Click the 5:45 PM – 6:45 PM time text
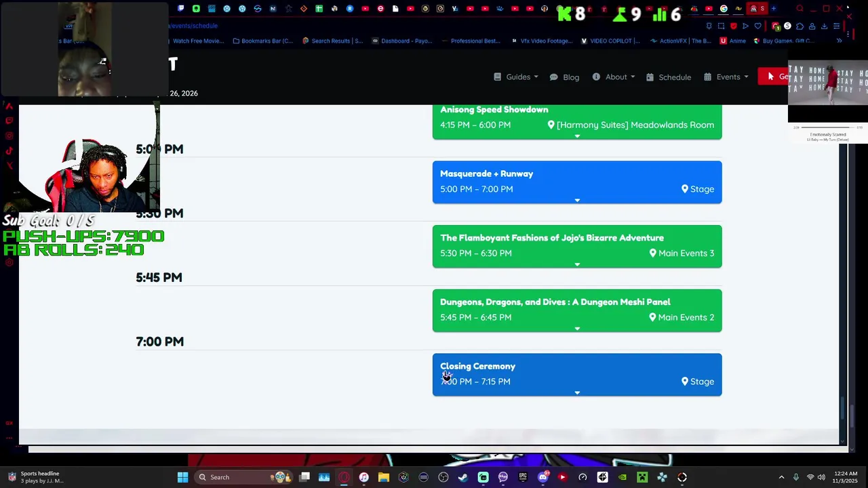This screenshot has width=868, height=488. point(475,317)
